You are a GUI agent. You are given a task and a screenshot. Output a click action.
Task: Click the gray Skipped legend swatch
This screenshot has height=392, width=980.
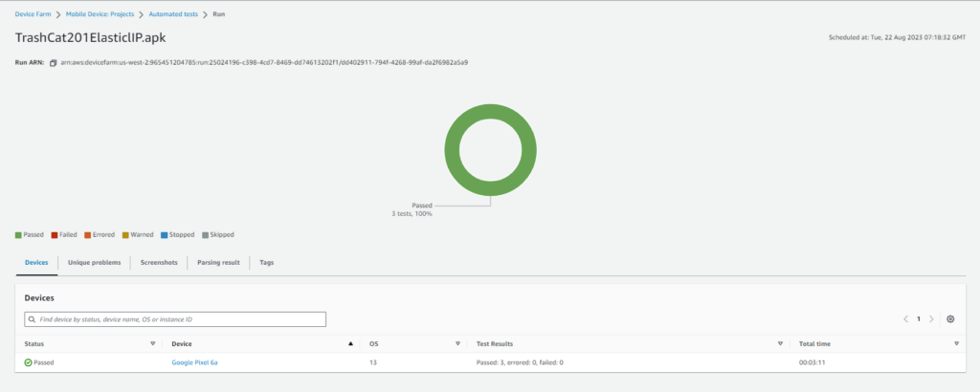(205, 235)
